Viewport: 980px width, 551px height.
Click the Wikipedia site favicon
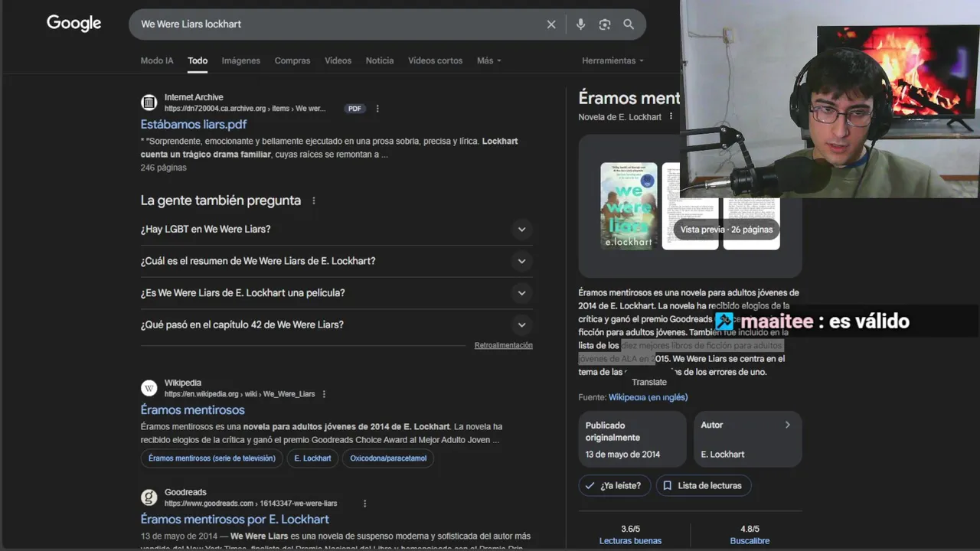[149, 388]
